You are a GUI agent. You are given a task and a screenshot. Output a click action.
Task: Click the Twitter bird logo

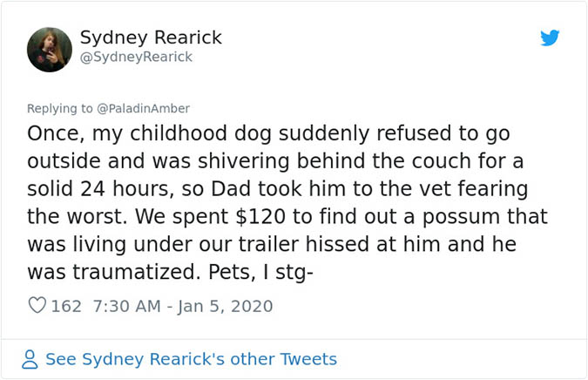(549, 38)
